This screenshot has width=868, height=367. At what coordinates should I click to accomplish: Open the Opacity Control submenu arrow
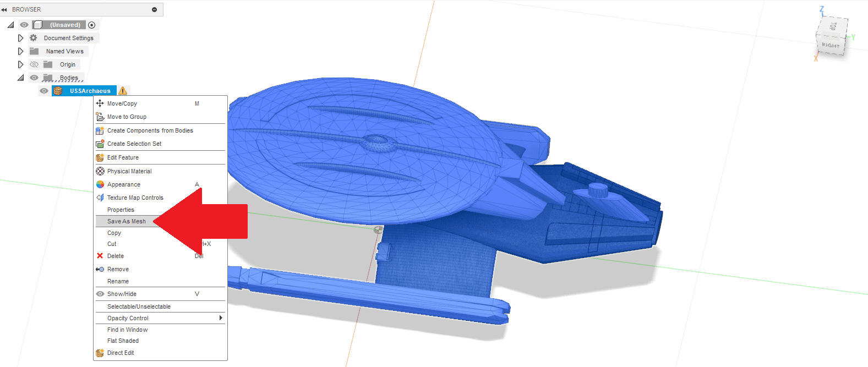221,318
